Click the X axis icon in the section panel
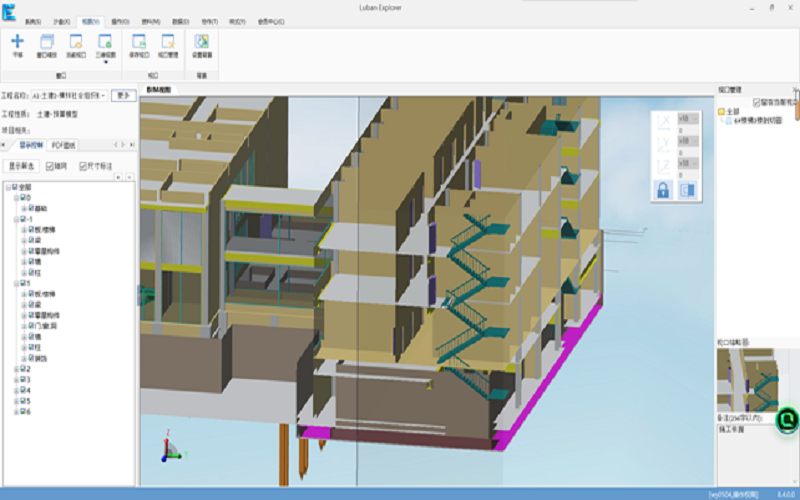The height and width of the screenshot is (500, 800). 663,121
